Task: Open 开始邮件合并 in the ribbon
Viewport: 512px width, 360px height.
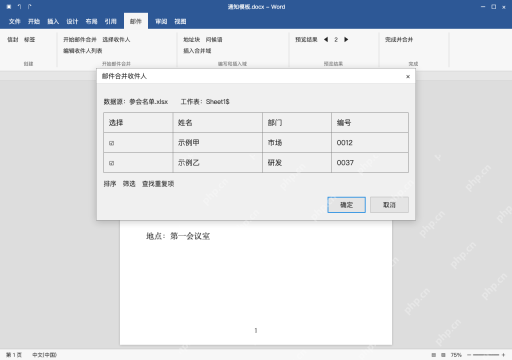Action: 80,40
